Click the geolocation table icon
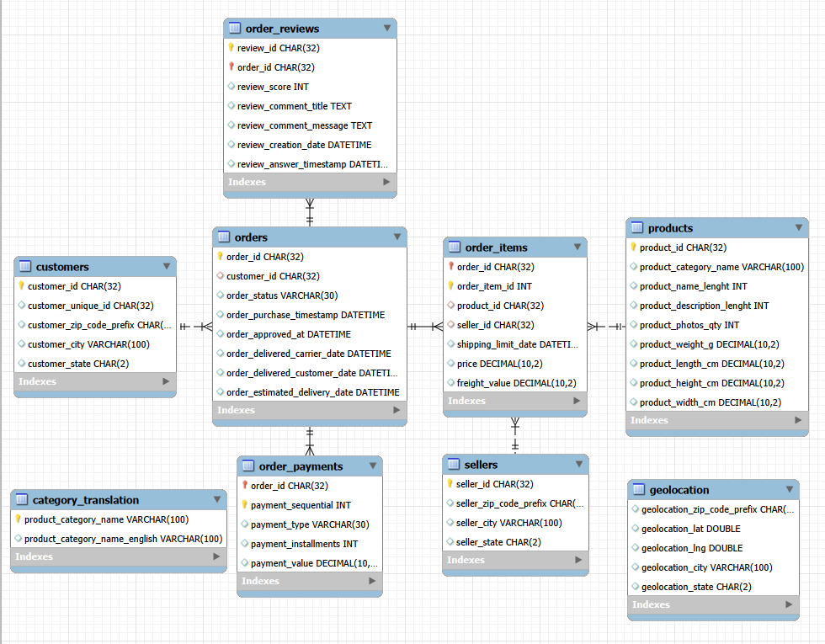This screenshot has height=644, width=825. pyautogui.click(x=638, y=489)
